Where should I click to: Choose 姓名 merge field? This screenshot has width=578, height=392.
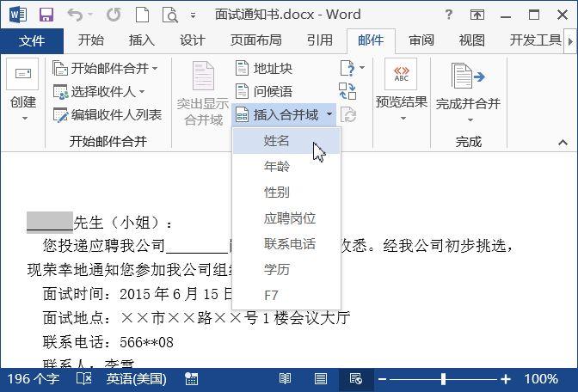[x=286, y=141]
